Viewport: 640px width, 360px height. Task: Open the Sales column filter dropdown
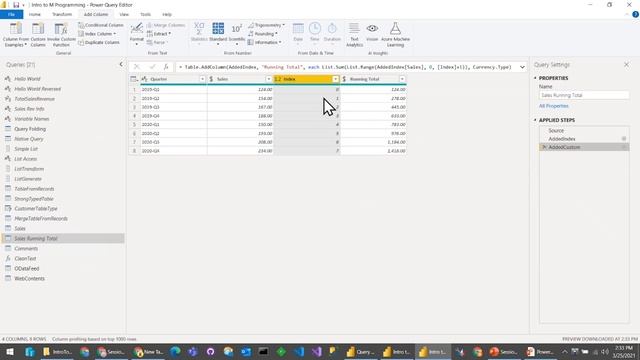point(269,79)
